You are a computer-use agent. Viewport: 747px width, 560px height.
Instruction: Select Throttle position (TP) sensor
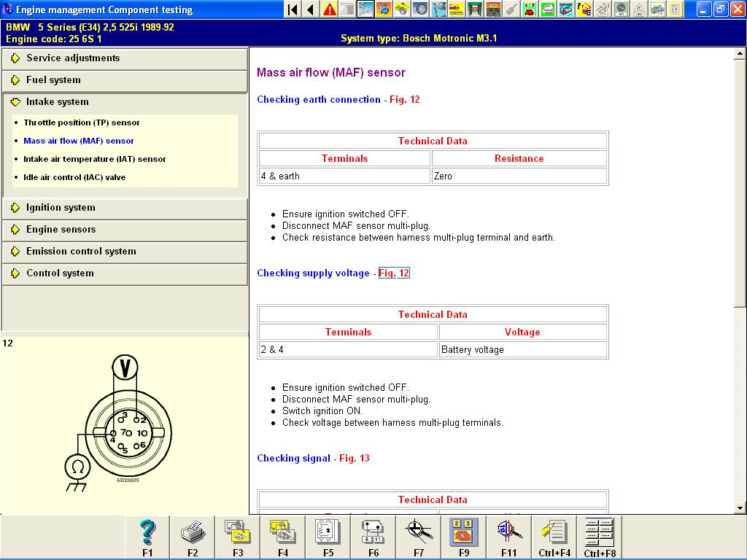click(82, 122)
